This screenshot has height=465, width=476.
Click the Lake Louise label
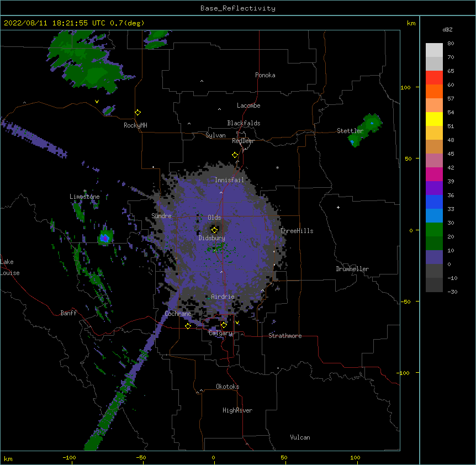pyautogui.click(x=10, y=267)
